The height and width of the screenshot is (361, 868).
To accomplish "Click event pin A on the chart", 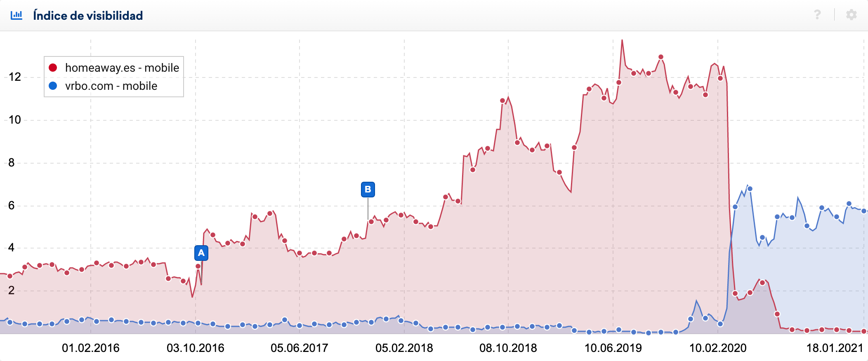I will click(x=201, y=253).
